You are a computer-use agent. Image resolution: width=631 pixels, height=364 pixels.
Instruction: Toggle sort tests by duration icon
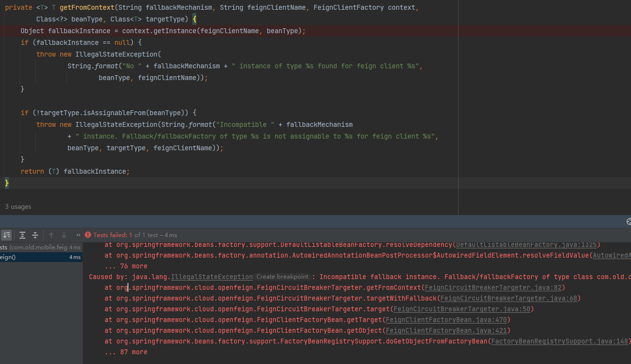[x=6, y=235]
